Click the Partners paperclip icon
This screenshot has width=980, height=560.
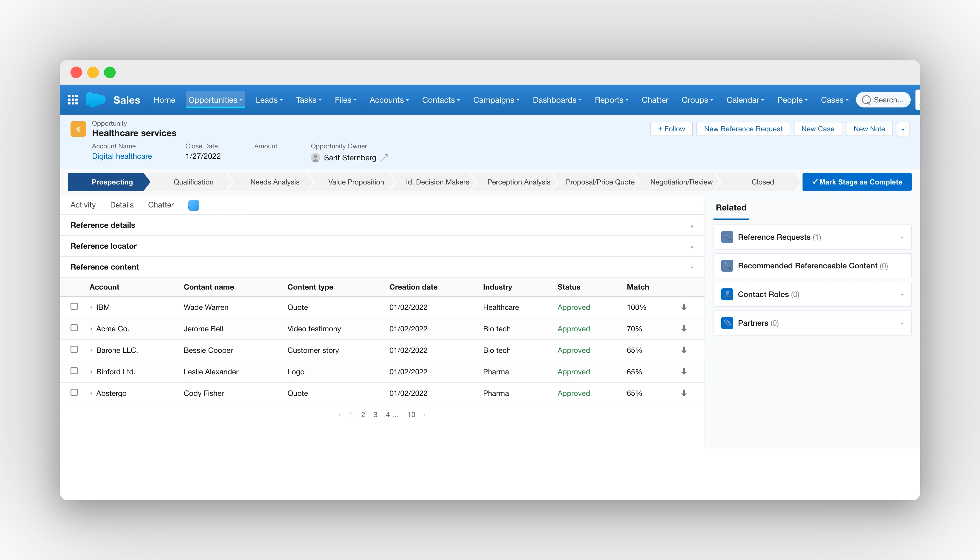click(727, 323)
